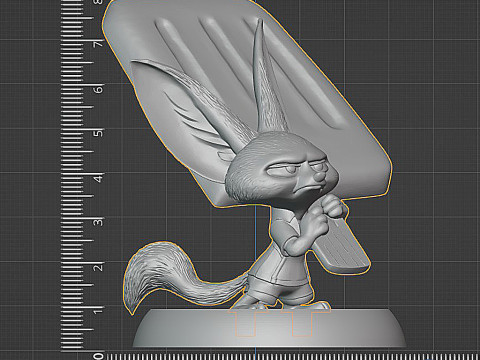Click the ruler mark labeled 6

coord(98,89)
